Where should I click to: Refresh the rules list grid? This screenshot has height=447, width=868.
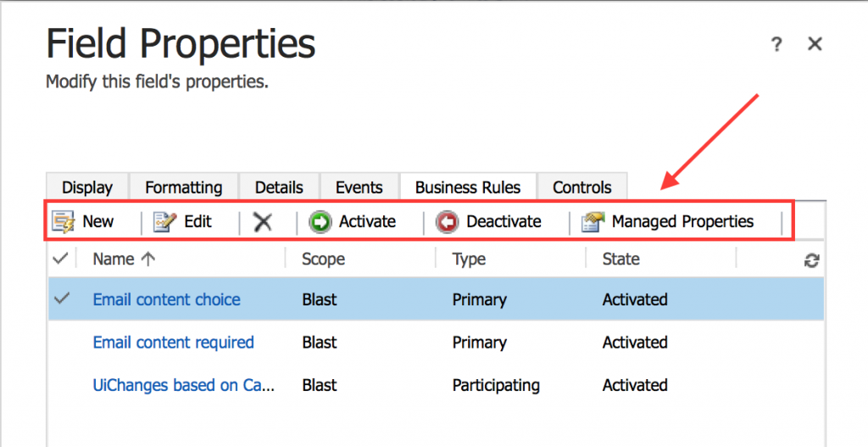pyautogui.click(x=811, y=260)
